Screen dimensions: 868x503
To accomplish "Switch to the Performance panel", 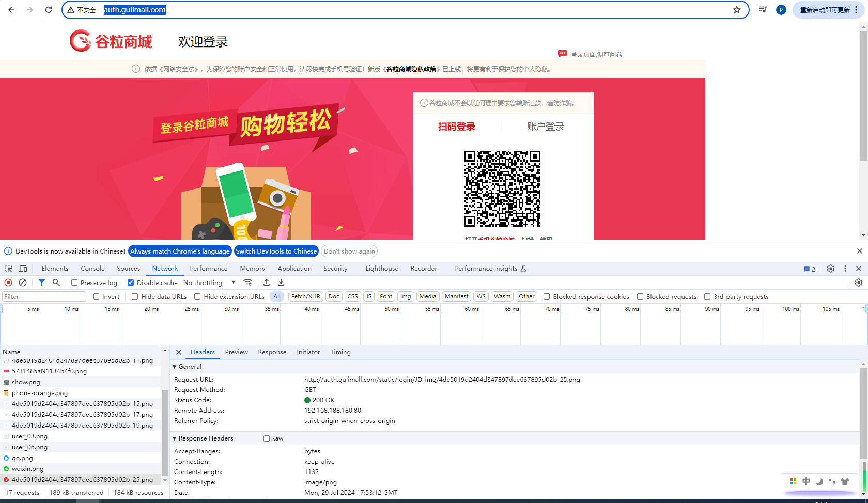I will pyautogui.click(x=209, y=269).
